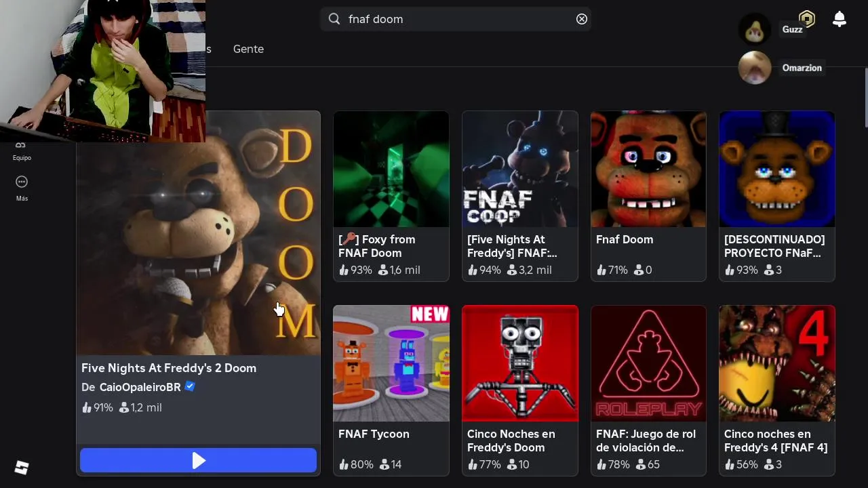Open the notifications bell

click(840, 19)
